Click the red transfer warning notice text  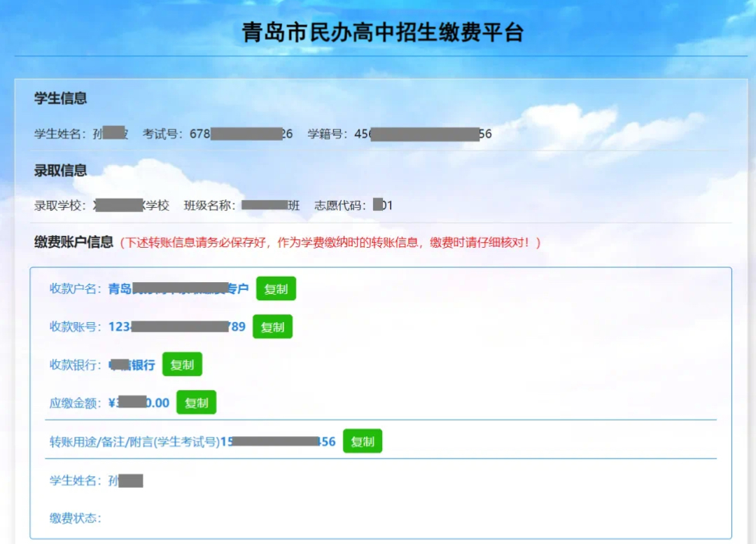(330, 243)
